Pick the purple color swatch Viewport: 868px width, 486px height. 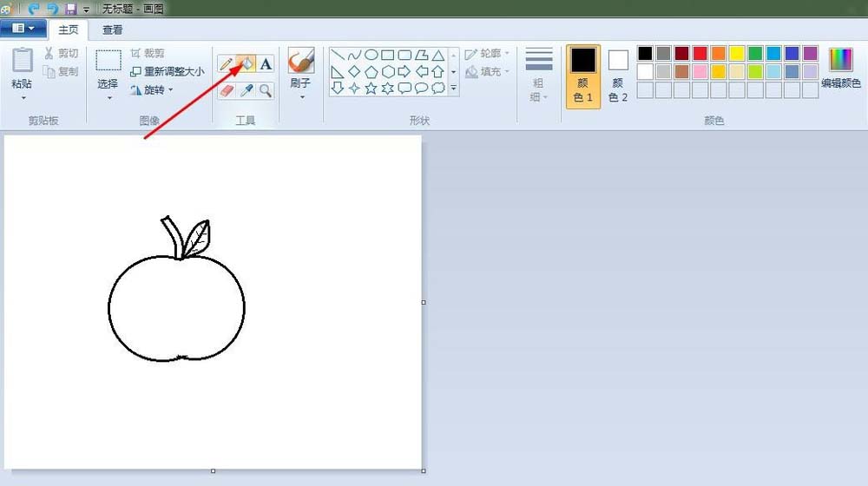(810, 53)
